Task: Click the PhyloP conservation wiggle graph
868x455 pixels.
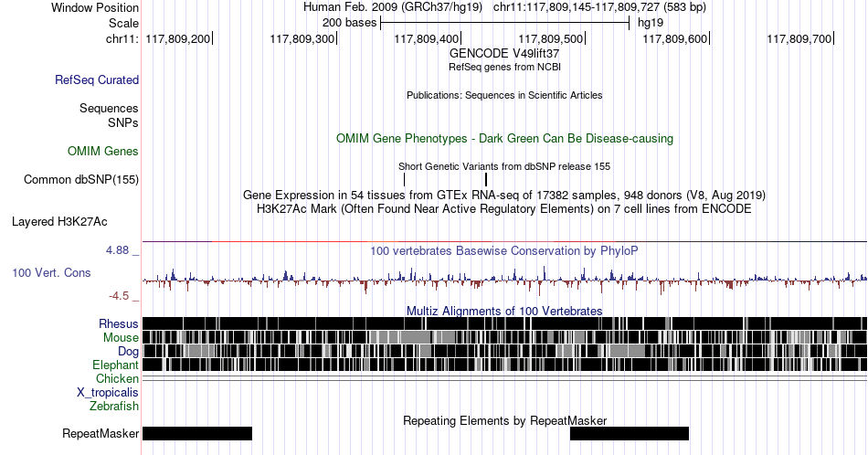Action: [504, 280]
